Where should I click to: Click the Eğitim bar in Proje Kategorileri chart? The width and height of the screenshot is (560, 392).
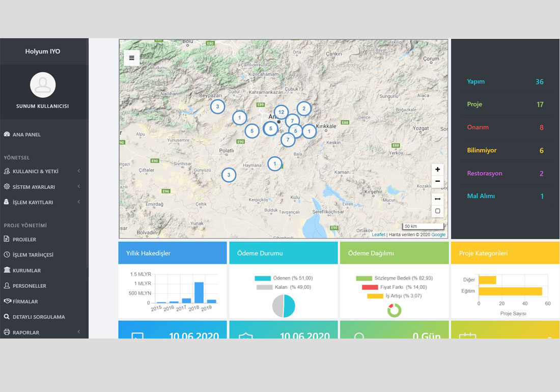(510, 291)
